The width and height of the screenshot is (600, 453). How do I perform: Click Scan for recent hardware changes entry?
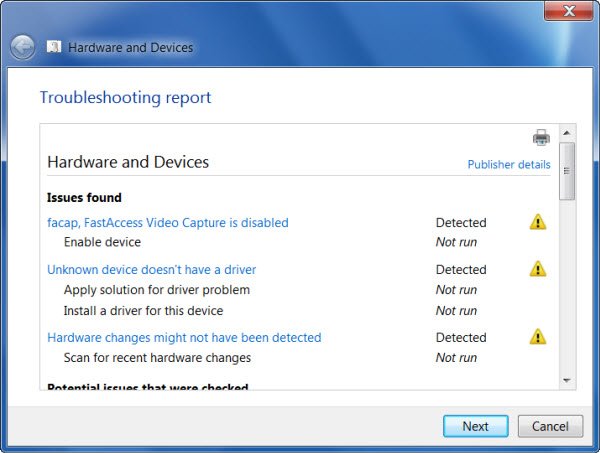point(157,358)
